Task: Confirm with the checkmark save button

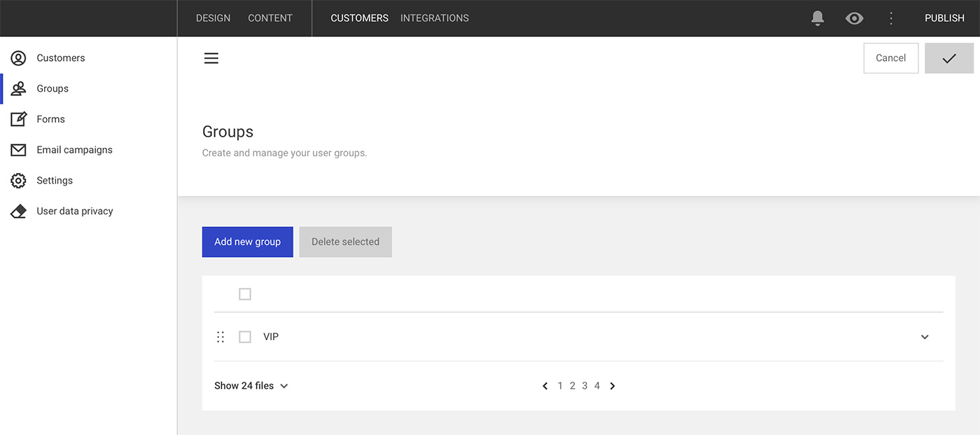Action: click(x=949, y=58)
